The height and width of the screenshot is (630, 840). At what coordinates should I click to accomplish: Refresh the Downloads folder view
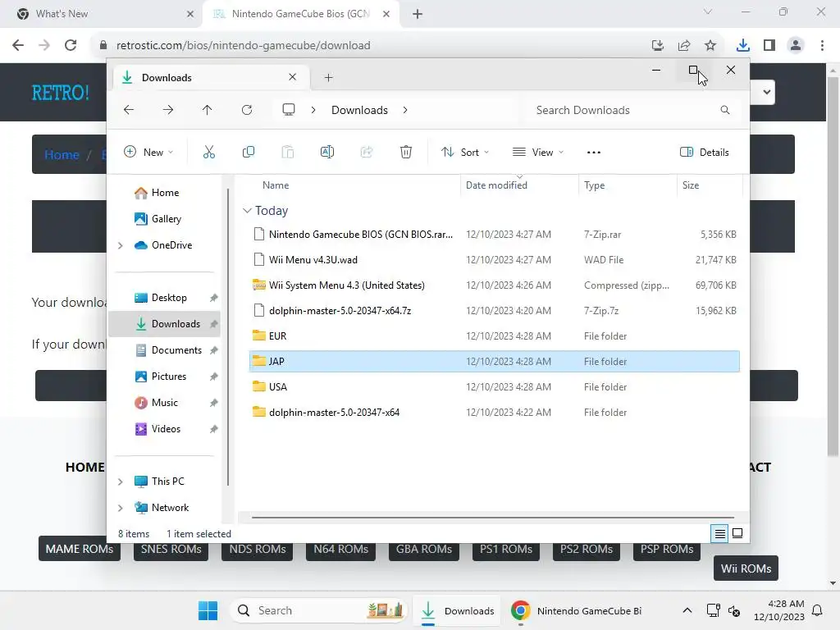[x=246, y=110]
